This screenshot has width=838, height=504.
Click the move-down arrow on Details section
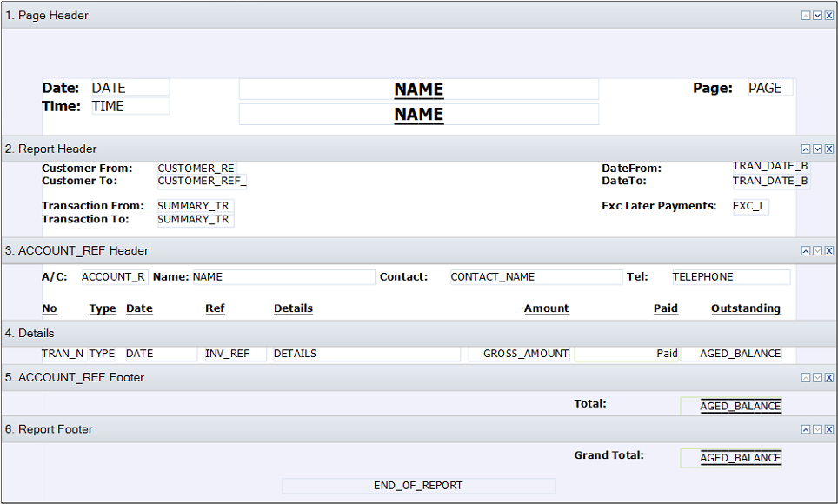[817, 333]
